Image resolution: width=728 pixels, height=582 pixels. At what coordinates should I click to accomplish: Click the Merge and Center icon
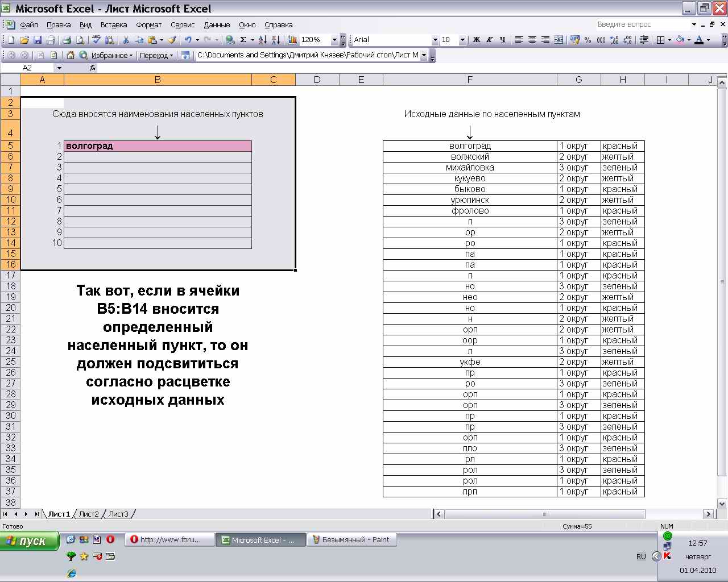559,40
